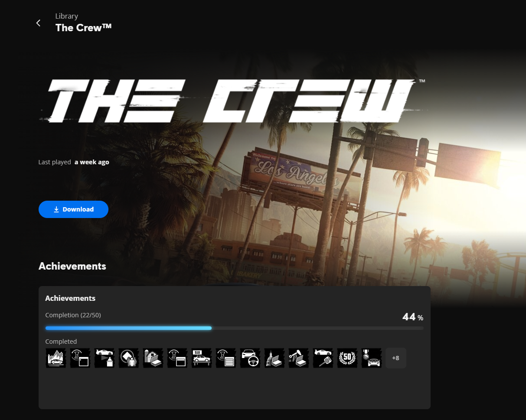Click the large Achievements section heading
Viewport: 526px width, 420px height.
(72, 266)
